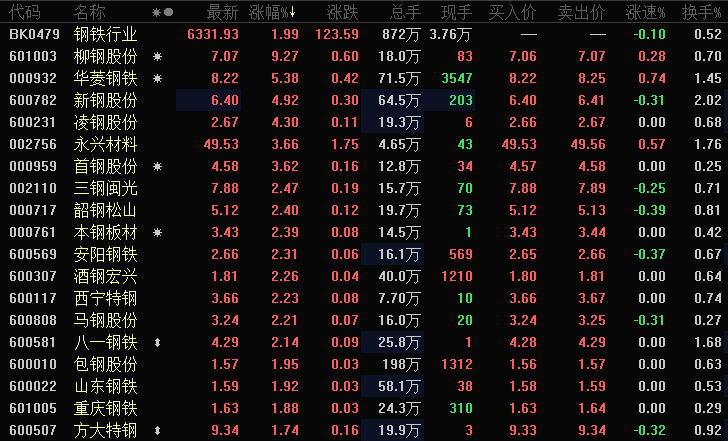
Task: Select stock code 600010
Action: [33, 364]
